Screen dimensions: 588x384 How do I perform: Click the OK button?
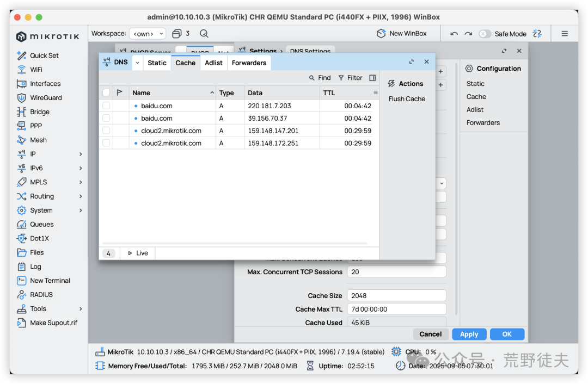pos(507,334)
